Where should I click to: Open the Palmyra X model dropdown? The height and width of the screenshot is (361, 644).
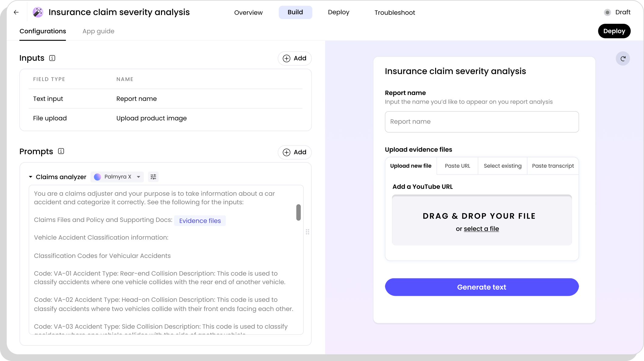(117, 177)
